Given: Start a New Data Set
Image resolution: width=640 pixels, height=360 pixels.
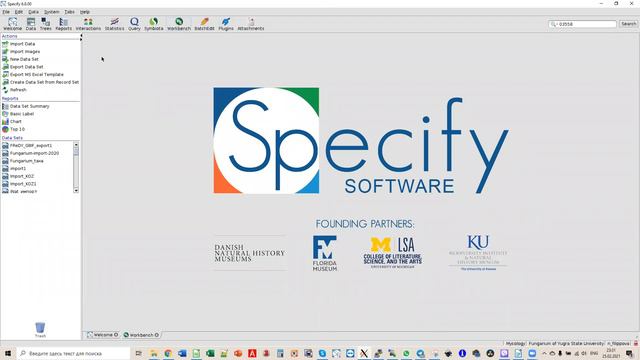Looking at the screenshot, I should click(x=20, y=59).
